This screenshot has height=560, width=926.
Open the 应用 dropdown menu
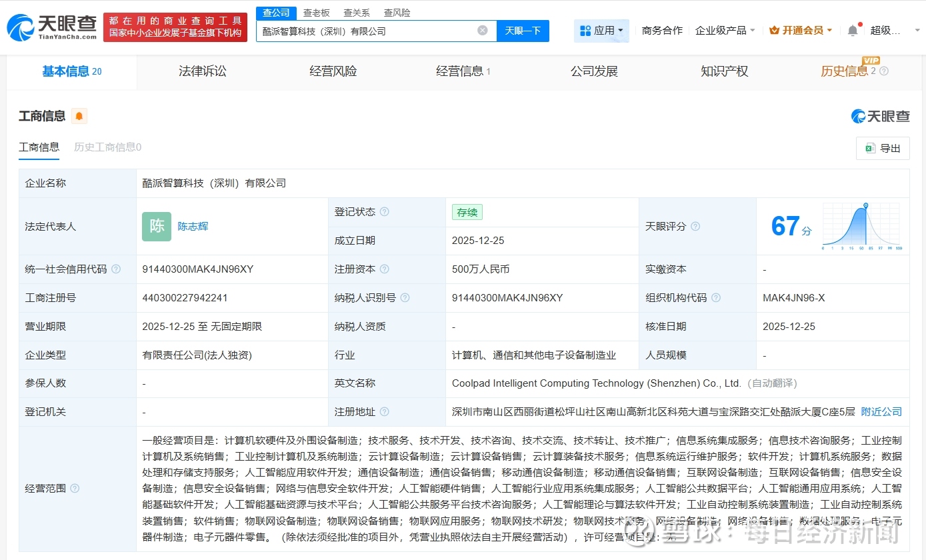coord(601,31)
